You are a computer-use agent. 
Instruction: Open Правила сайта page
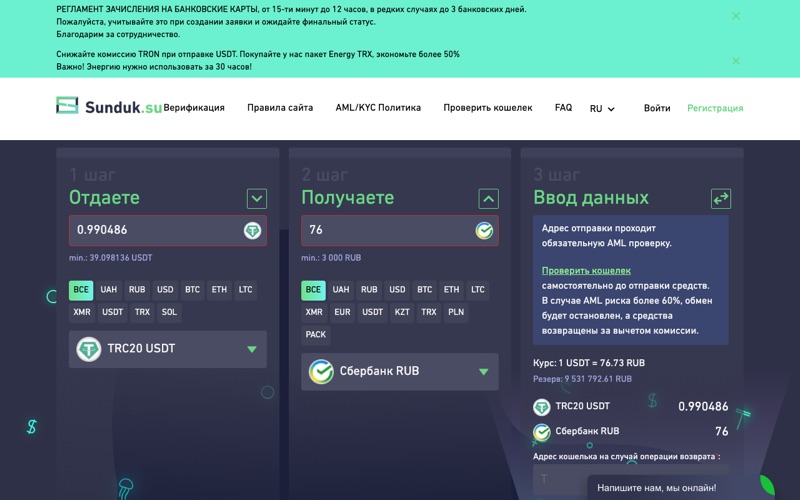(280, 108)
